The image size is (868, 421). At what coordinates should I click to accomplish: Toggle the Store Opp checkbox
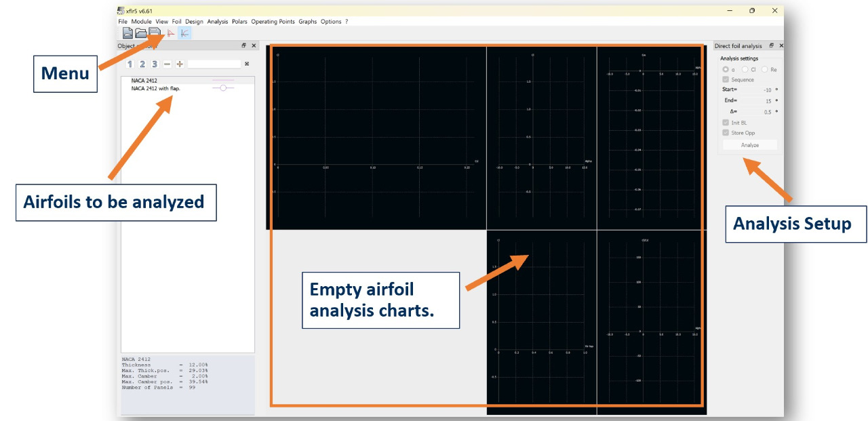(726, 133)
